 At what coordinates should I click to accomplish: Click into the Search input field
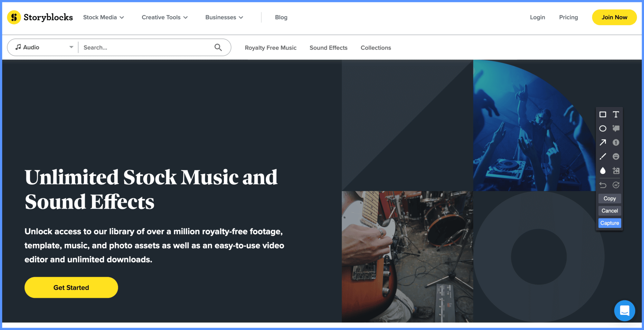coord(147,47)
